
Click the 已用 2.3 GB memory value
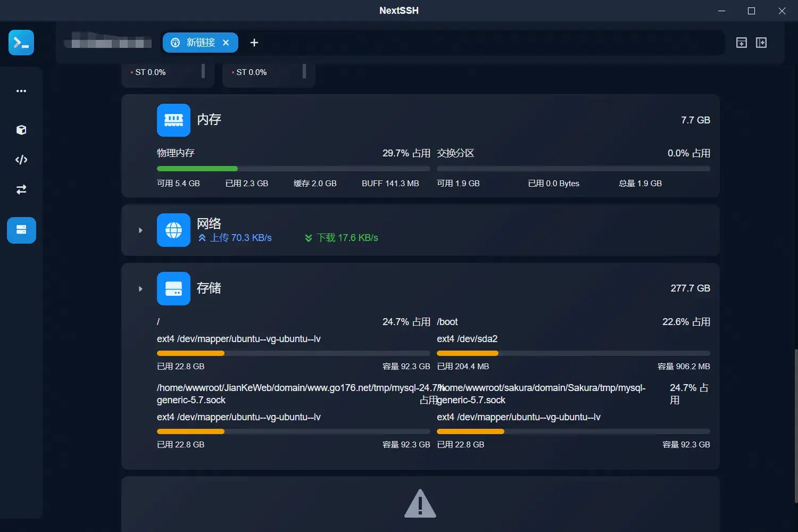[247, 184]
